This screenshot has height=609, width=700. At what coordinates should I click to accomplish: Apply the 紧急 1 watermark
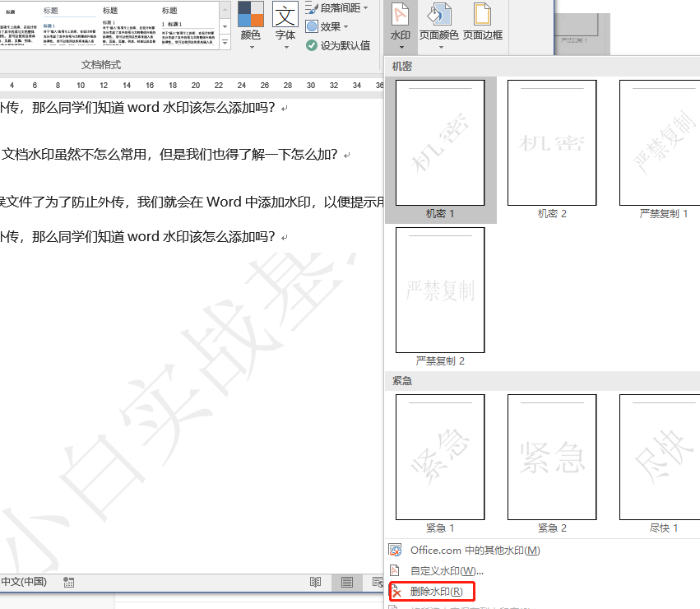point(440,464)
